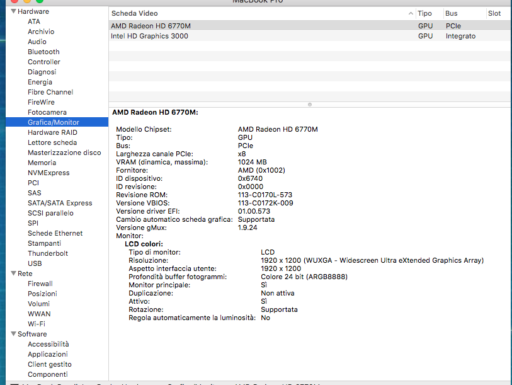This screenshot has width=512, height=385.
Task: Select Masterizzazione disco in the sidebar
Action: click(64, 152)
